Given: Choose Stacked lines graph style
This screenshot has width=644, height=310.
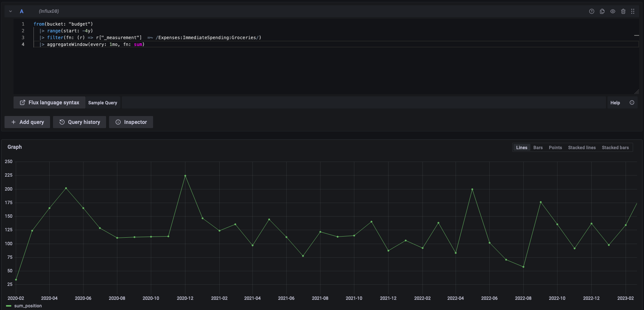Looking at the screenshot, I should pyautogui.click(x=582, y=148).
